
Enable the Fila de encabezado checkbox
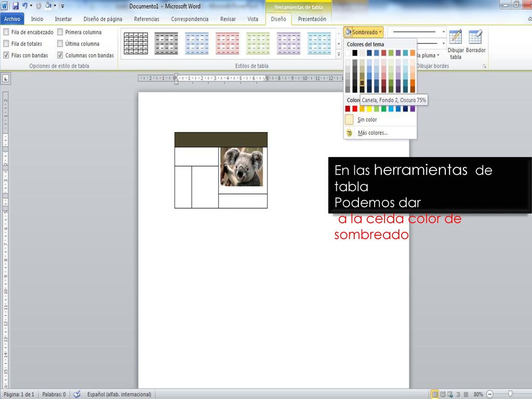pos(6,32)
